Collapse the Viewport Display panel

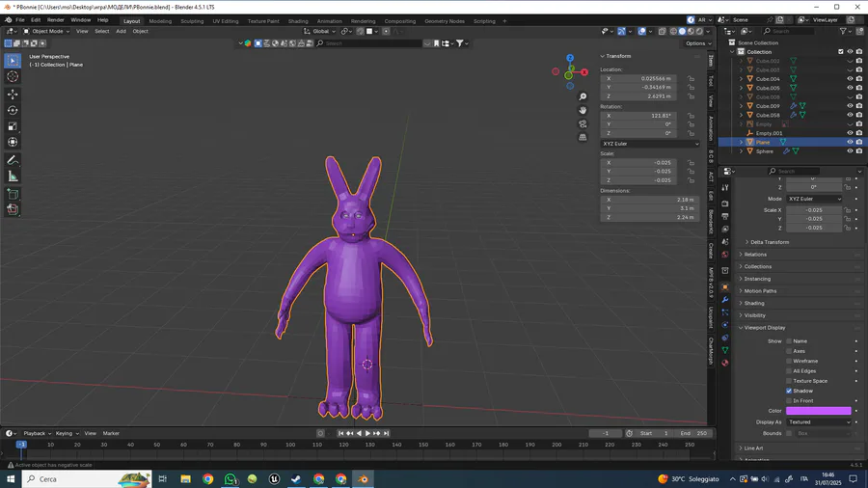pyautogui.click(x=764, y=328)
